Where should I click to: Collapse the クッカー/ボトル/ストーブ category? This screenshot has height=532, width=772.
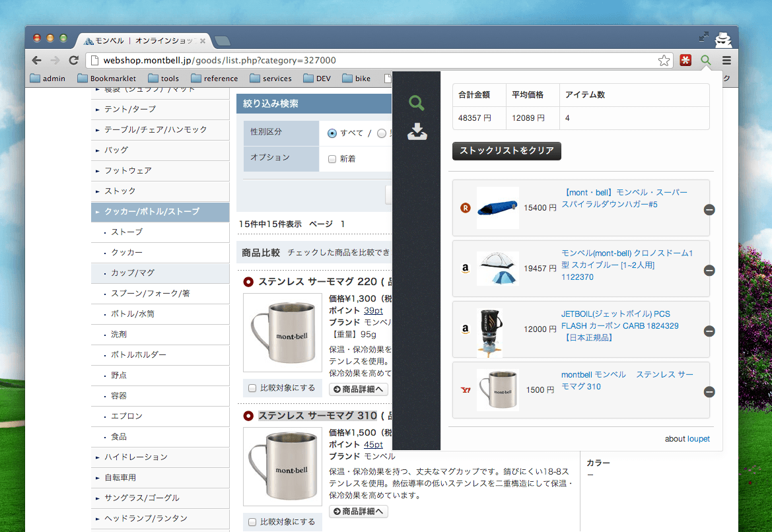point(160,212)
